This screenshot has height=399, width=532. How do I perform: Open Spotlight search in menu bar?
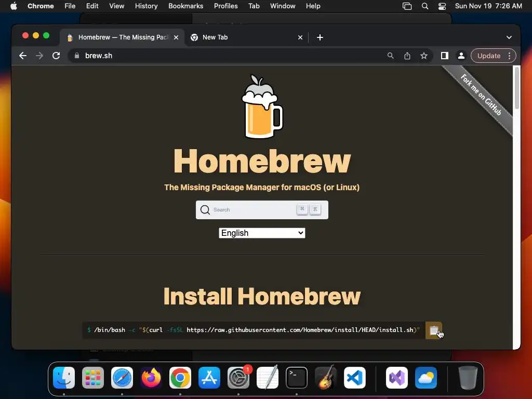point(425,6)
